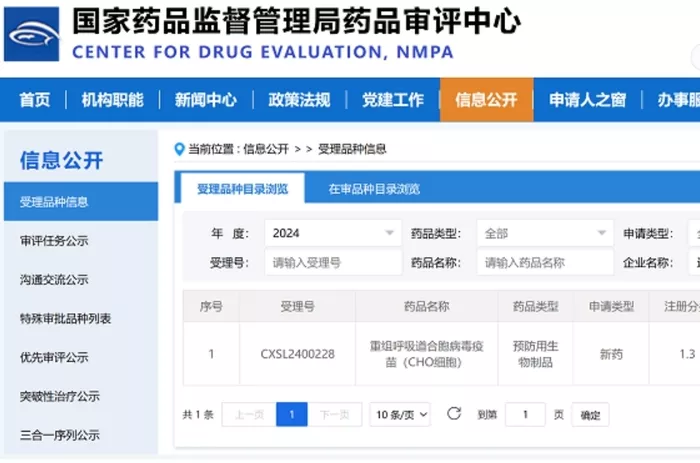
Task: Click the 重组呼吸道合胞病毒疫苗 drug name cell
Action: click(427, 354)
